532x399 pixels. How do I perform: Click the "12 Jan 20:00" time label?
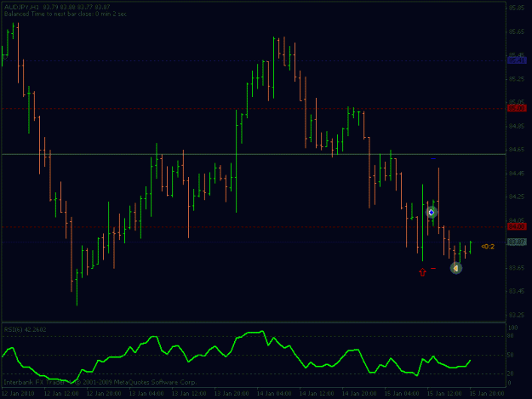(x=104, y=393)
